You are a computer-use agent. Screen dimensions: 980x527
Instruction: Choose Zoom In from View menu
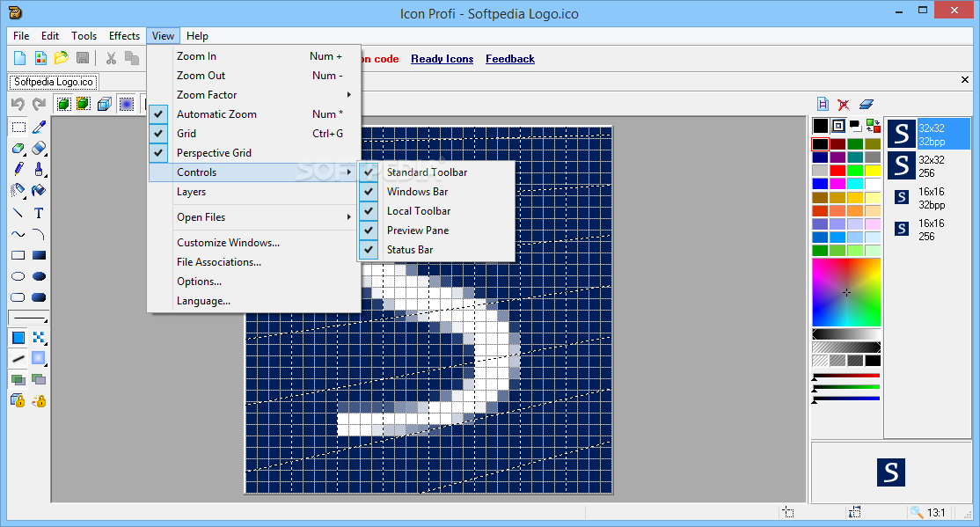click(254, 56)
